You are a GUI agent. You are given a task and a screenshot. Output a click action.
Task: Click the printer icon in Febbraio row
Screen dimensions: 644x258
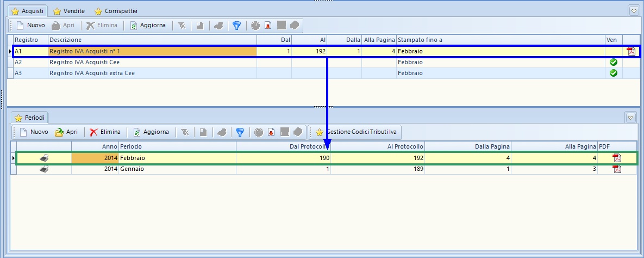44,158
